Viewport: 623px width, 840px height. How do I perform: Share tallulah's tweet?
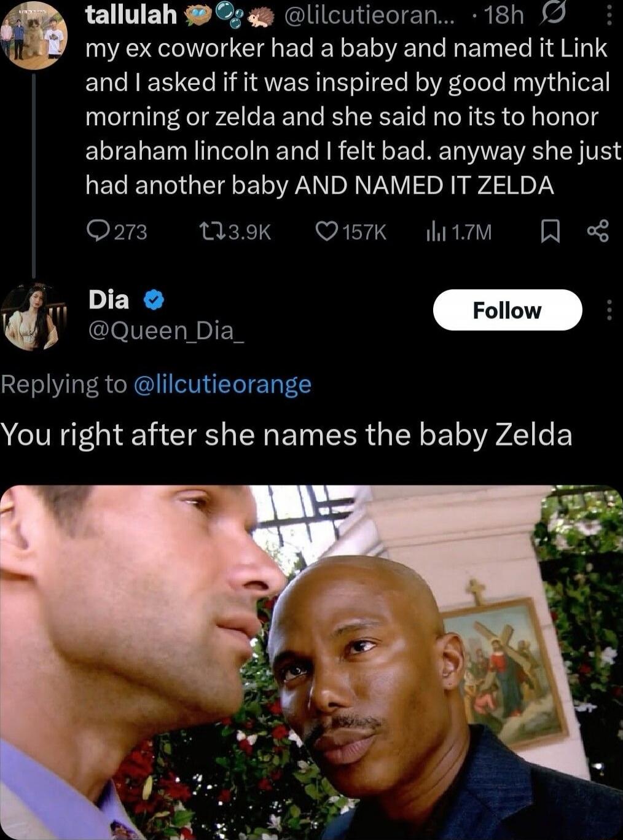(x=598, y=231)
